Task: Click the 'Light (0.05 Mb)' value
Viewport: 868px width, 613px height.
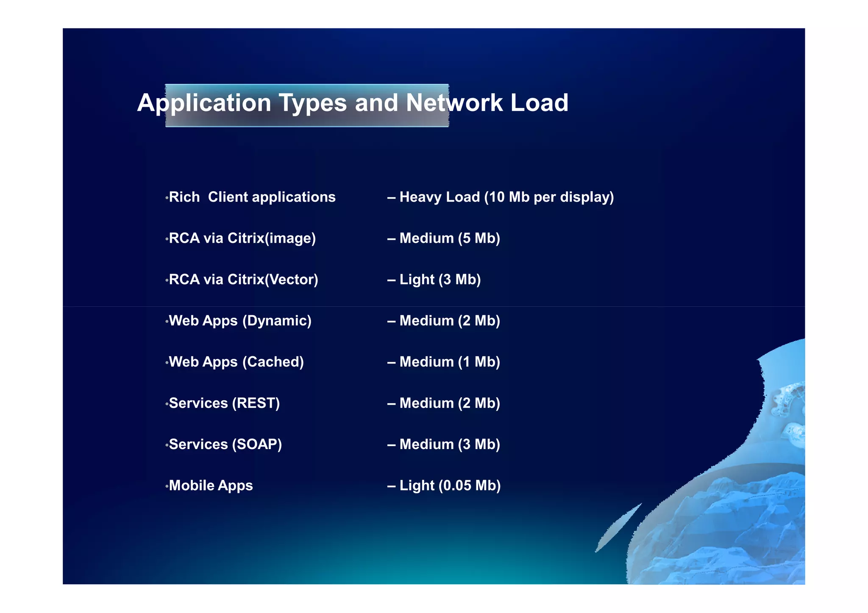Action: pyautogui.click(x=450, y=485)
